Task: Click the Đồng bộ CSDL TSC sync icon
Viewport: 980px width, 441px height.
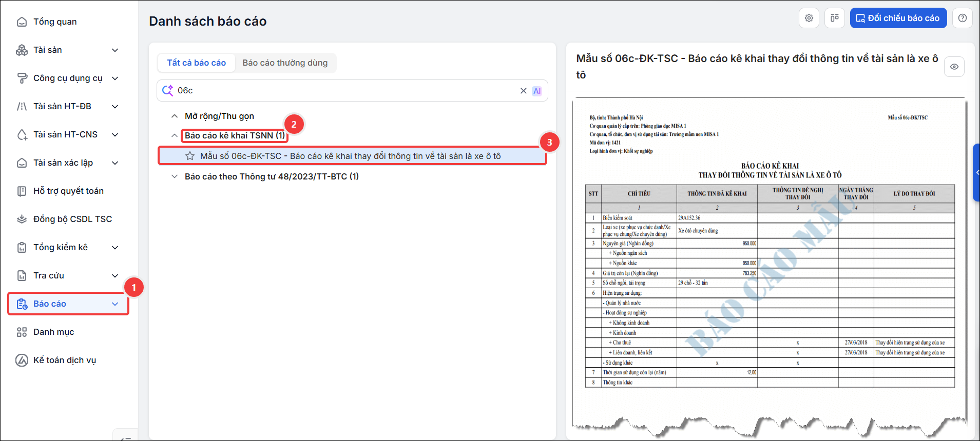Action: pos(22,219)
